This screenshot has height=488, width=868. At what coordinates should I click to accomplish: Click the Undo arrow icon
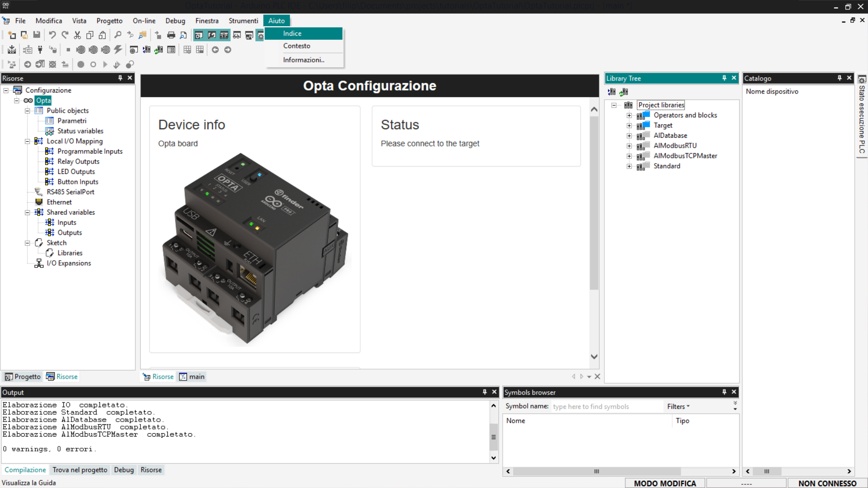[x=52, y=35]
